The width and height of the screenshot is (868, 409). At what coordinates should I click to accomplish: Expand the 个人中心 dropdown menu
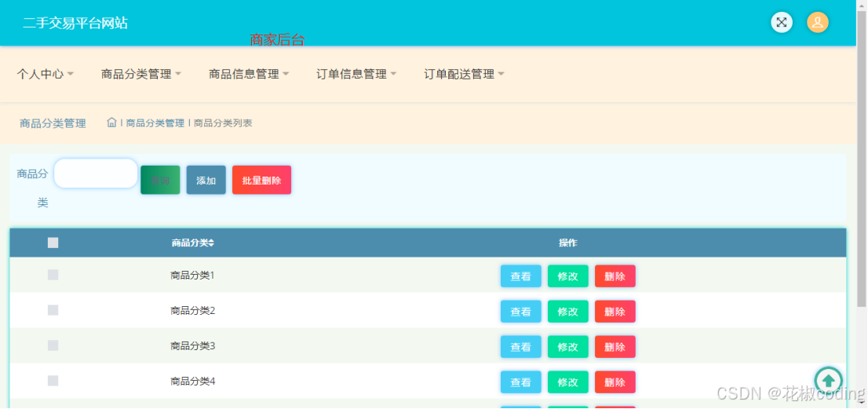(x=46, y=74)
